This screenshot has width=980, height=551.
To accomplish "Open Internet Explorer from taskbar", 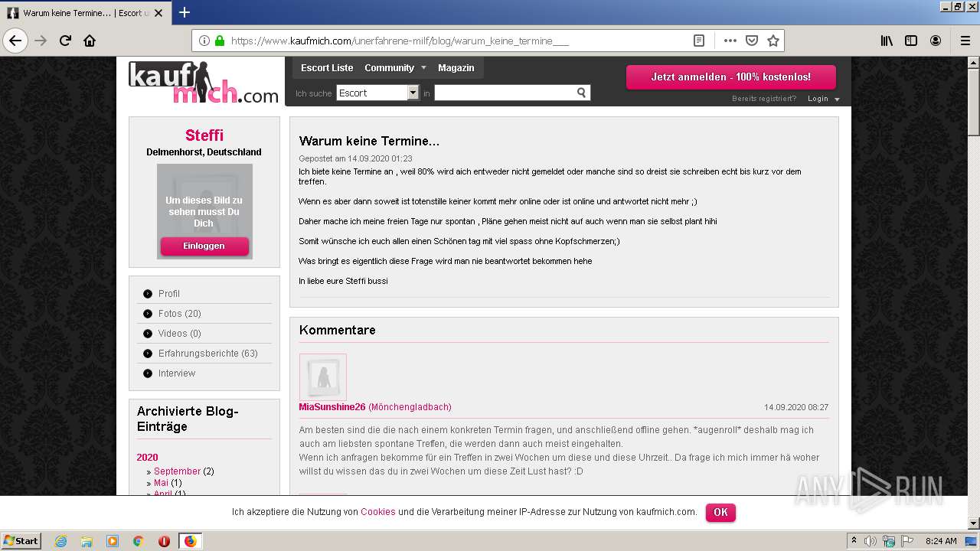I will (60, 541).
